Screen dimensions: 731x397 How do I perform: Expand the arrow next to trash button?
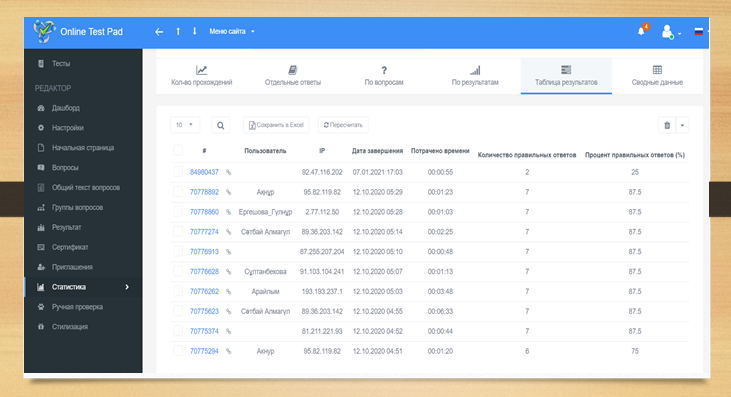pos(682,125)
